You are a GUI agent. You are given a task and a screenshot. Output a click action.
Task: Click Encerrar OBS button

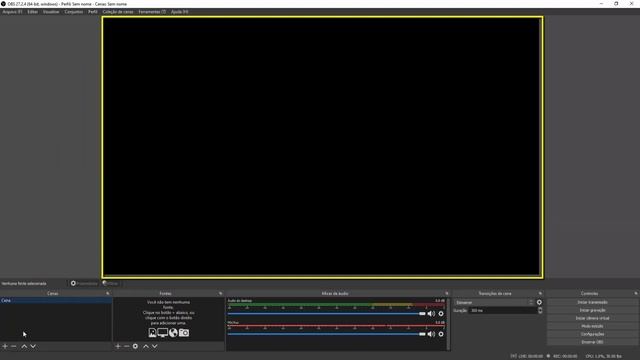[592, 342]
